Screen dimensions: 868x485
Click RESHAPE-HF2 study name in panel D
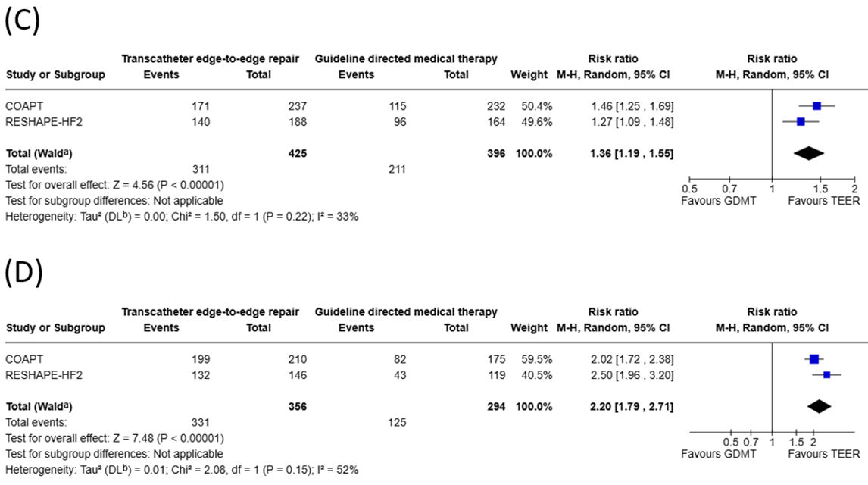click(x=44, y=375)
